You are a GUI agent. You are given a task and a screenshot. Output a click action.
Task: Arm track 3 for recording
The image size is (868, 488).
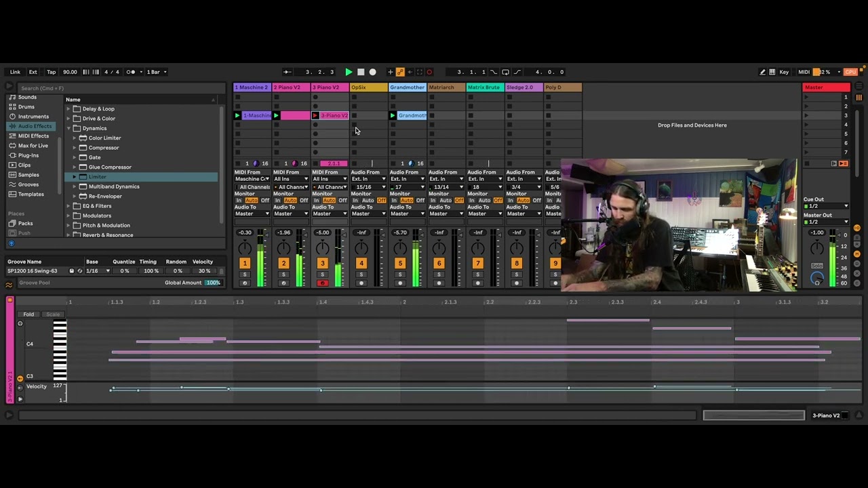pyautogui.click(x=322, y=283)
